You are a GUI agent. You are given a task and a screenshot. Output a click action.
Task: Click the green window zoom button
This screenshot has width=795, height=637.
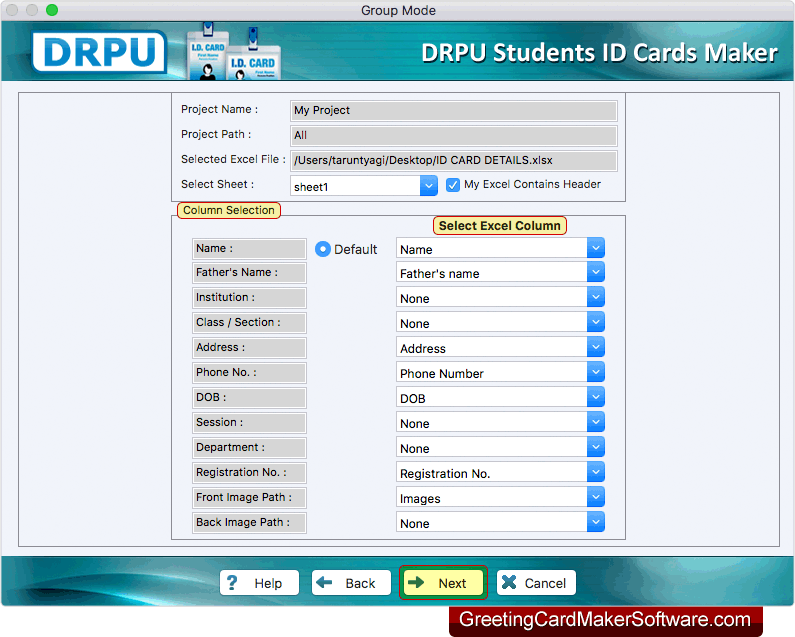point(52,10)
